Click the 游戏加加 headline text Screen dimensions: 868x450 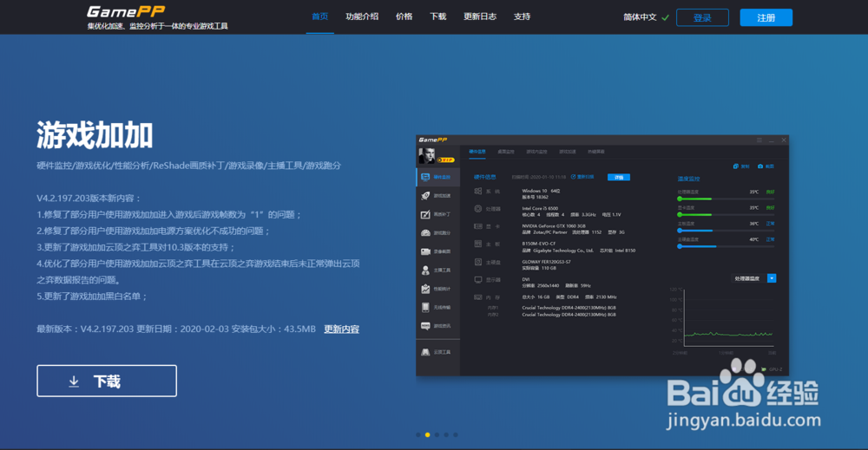(95, 135)
